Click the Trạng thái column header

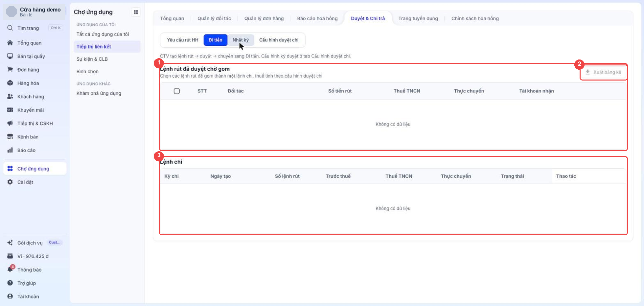[512, 176]
